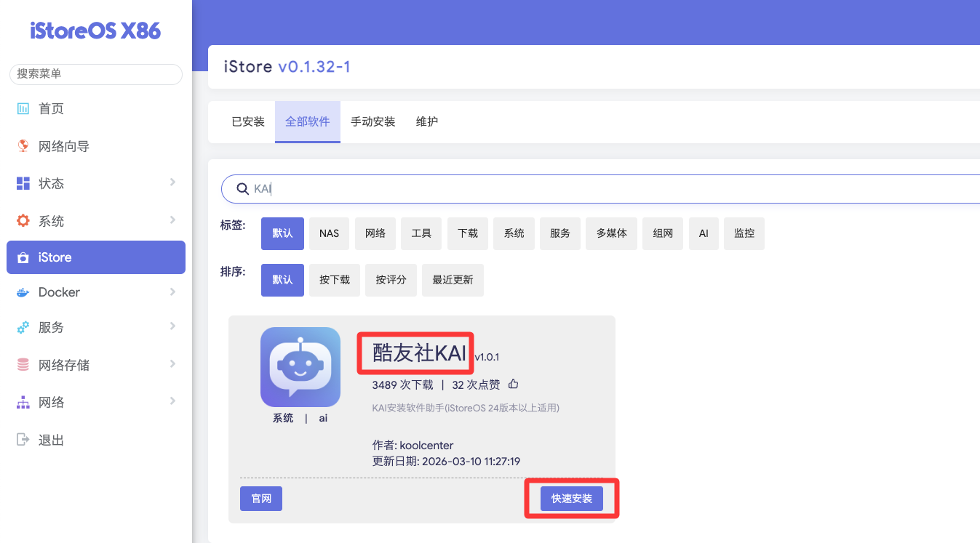
Task: Click the network storage database icon
Action: tap(23, 365)
